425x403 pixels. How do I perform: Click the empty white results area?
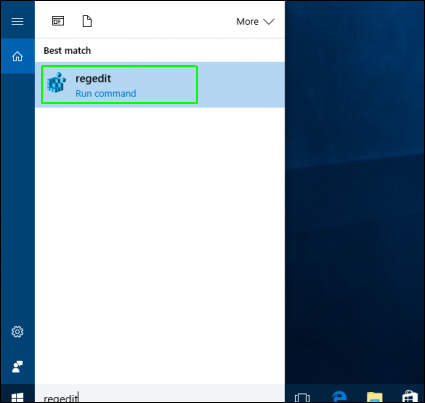pos(160,245)
